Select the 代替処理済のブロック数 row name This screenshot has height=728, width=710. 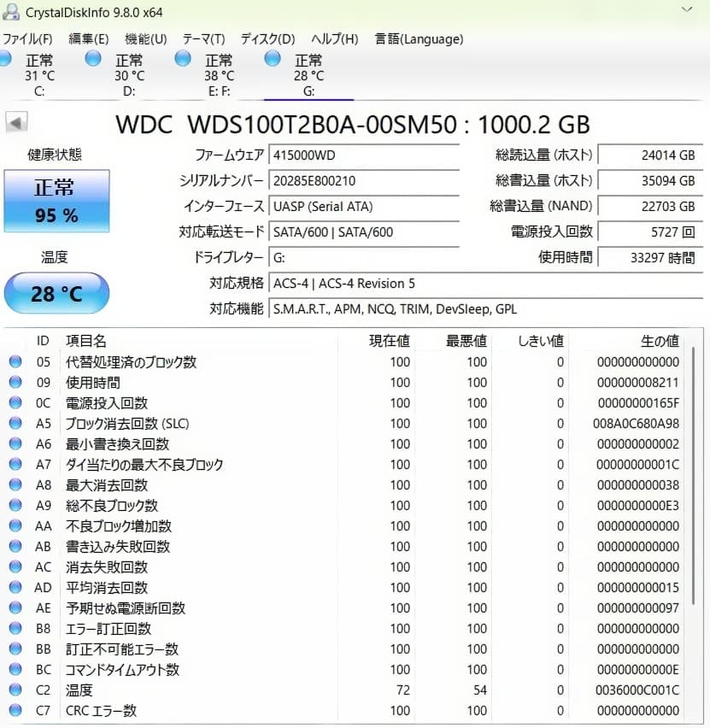pyautogui.click(x=131, y=361)
